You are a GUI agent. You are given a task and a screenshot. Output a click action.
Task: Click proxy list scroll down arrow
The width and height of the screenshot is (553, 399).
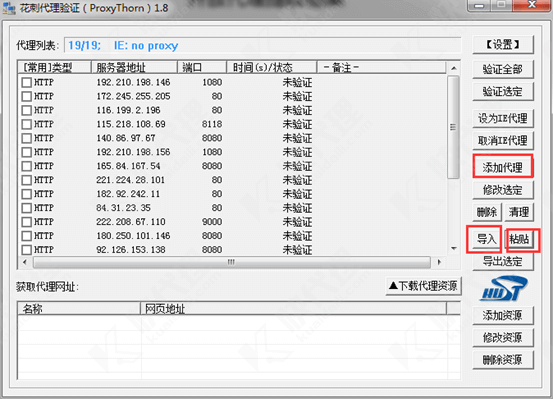(x=454, y=249)
